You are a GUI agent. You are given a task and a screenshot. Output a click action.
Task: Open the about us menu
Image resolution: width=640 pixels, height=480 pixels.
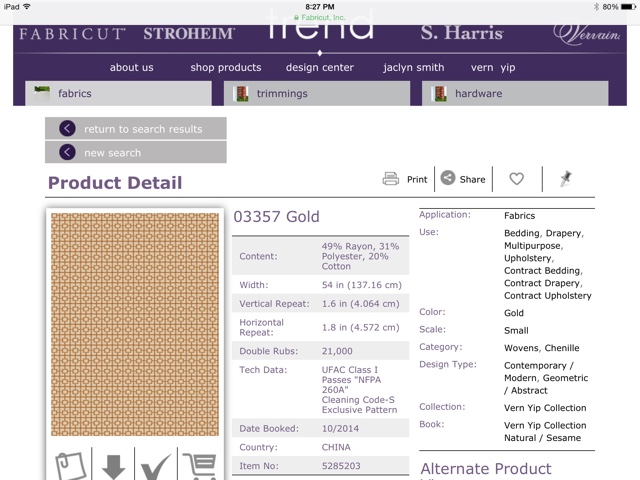131,67
